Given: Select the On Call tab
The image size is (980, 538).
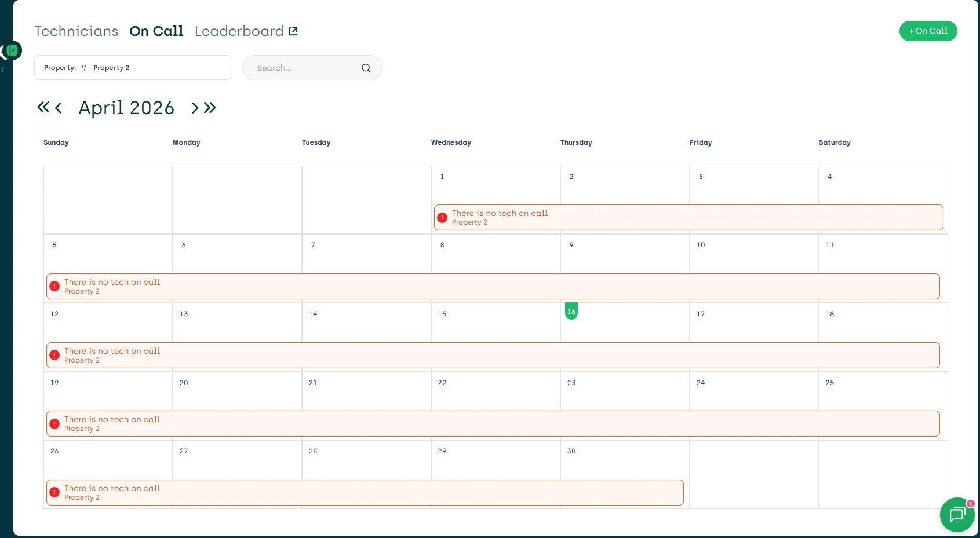Looking at the screenshot, I should [156, 31].
